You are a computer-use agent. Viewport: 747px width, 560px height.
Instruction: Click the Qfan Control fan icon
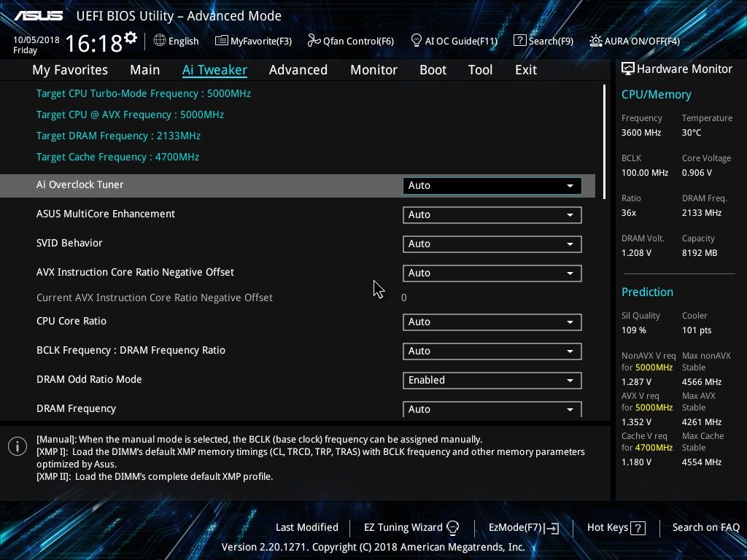(x=314, y=41)
